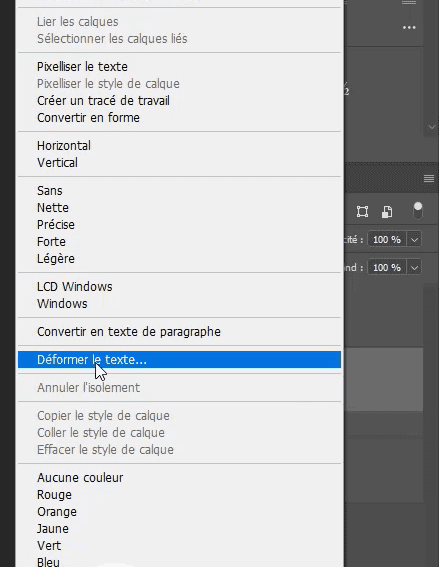Click the layer opacity 100 % field
Screen dimensions: 439x567
pyautogui.click(x=387, y=239)
